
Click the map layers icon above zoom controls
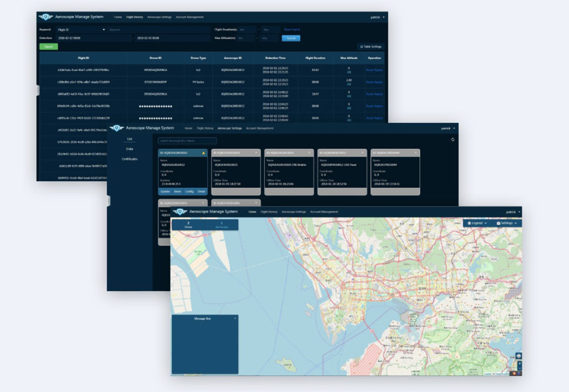518,356
